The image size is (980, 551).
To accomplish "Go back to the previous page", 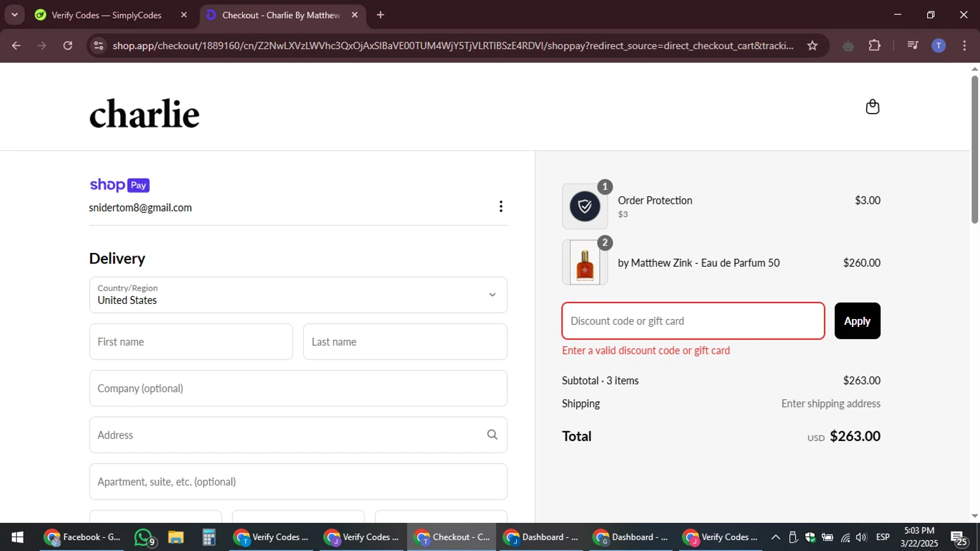I will pyautogui.click(x=16, y=46).
